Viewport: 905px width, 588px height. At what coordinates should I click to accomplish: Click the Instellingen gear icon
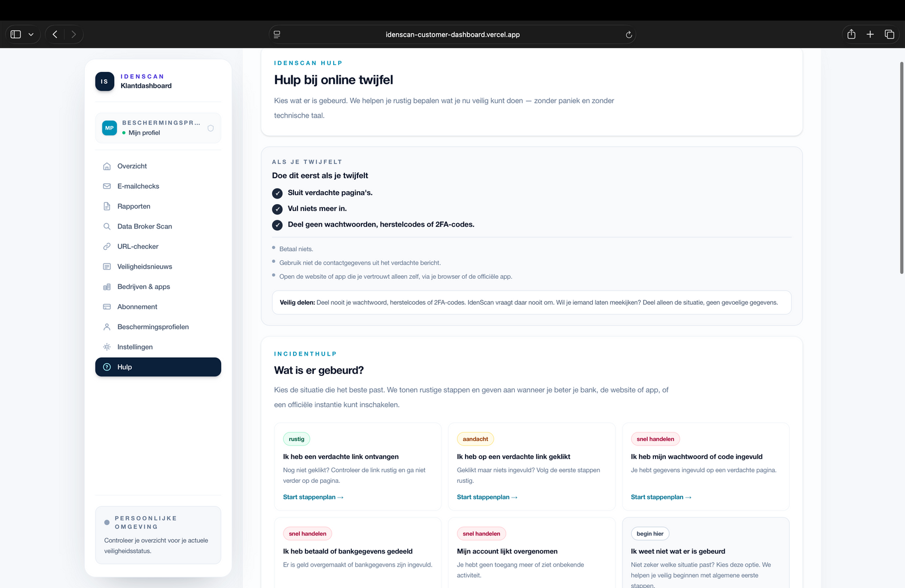(x=107, y=347)
